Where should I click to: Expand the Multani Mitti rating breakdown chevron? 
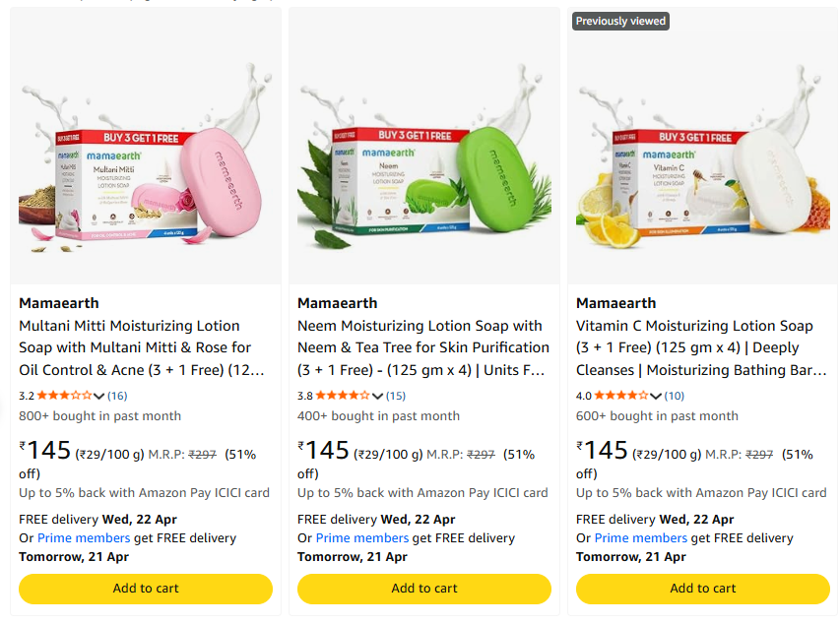99,397
